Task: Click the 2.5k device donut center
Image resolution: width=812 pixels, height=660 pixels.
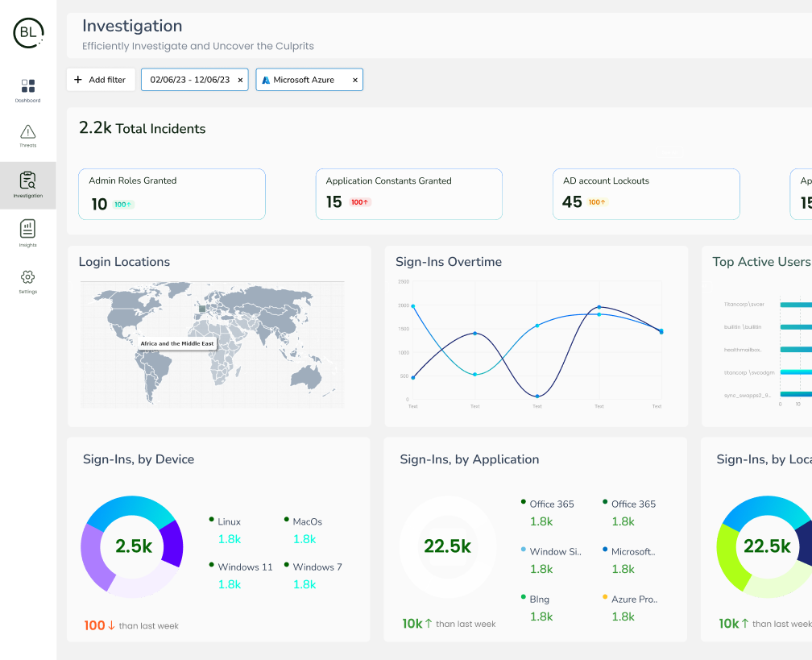Action: pyautogui.click(x=134, y=546)
